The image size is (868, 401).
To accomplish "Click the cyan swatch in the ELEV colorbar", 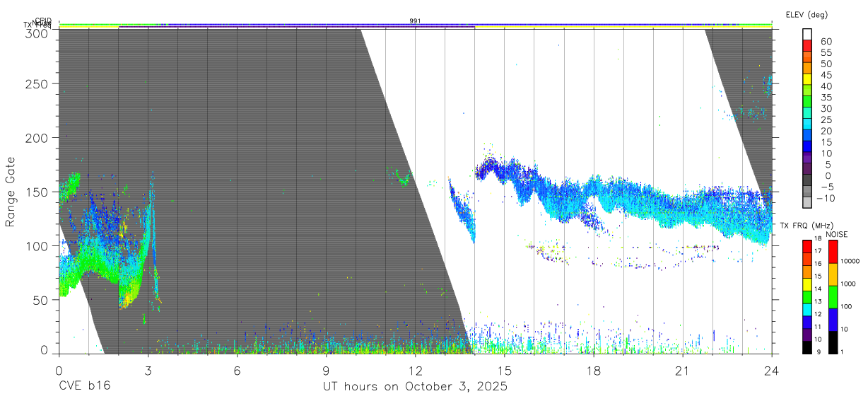I will point(807,124).
